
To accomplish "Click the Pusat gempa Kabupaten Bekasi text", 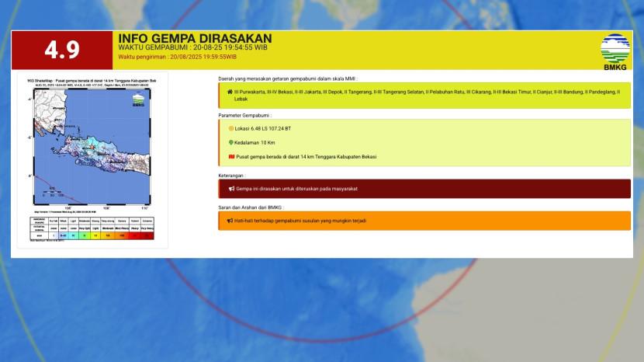I will (306, 157).
